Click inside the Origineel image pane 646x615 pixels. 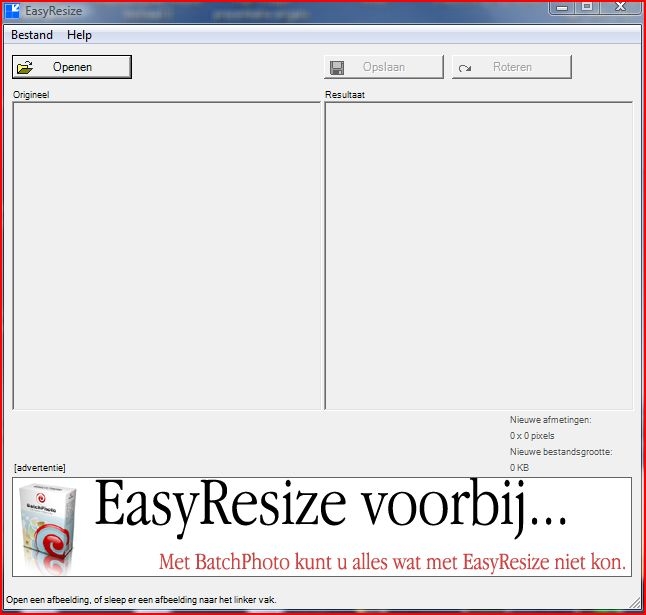pyautogui.click(x=166, y=255)
